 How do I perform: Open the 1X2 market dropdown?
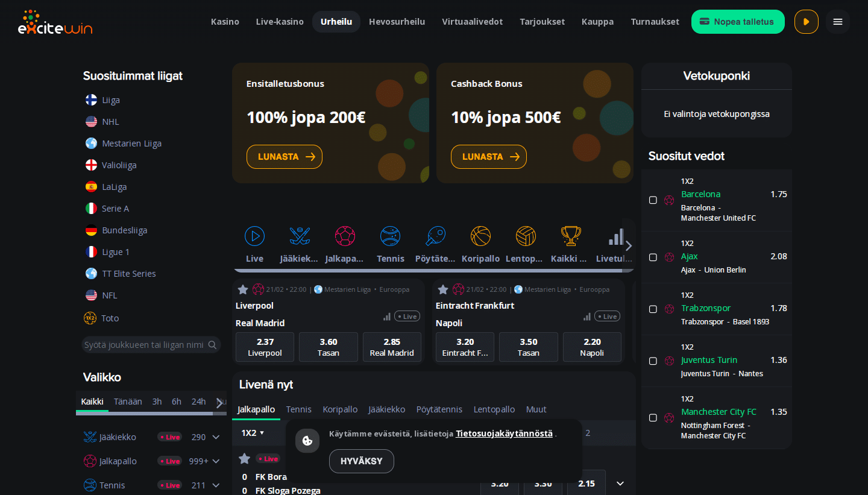253,433
